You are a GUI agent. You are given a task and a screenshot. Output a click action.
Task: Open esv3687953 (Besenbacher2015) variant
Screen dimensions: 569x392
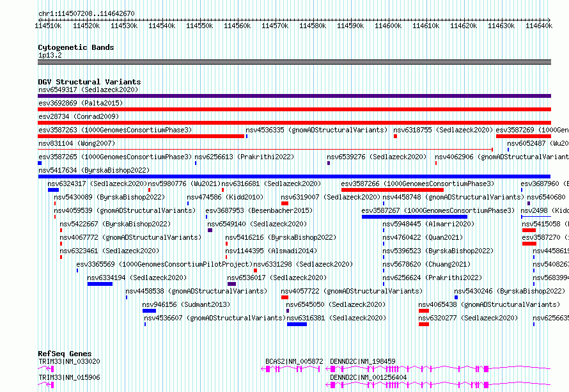coord(259,210)
